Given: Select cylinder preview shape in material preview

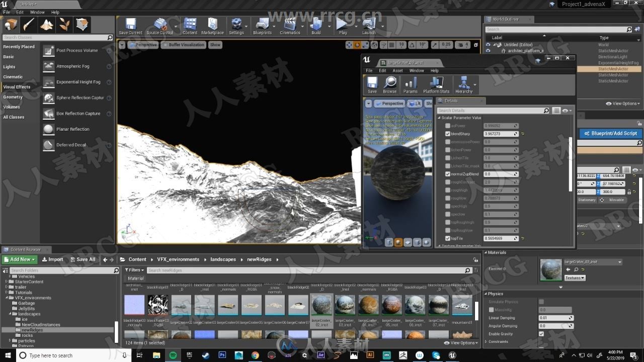Looking at the screenshot, I should [x=389, y=242].
